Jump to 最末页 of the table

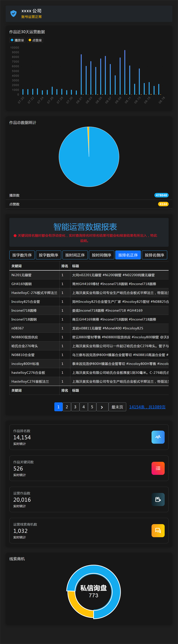pyautogui.click(x=117, y=407)
